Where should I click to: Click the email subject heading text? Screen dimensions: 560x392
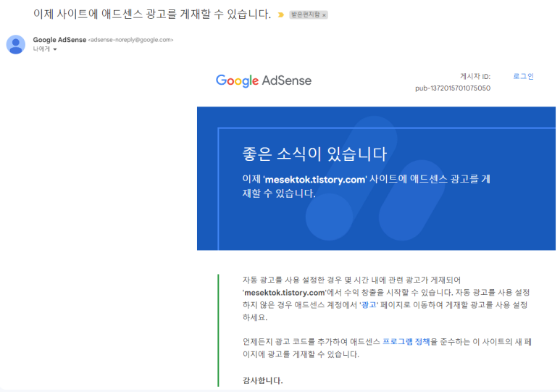(152, 14)
